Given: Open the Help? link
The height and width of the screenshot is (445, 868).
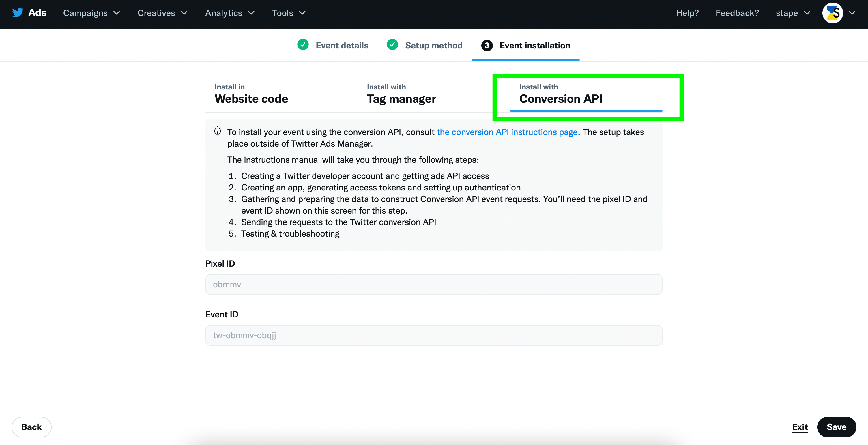Looking at the screenshot, I should 687,13.
